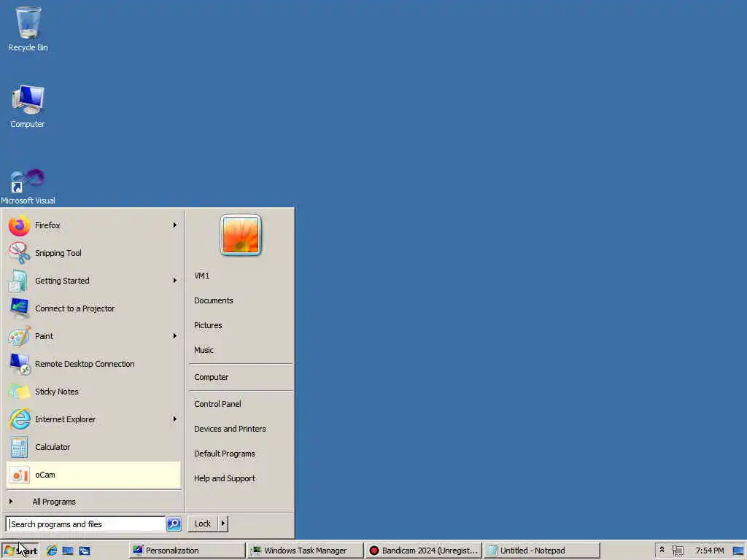Switch to Untitled - Notepad in the taskbar
Viewport: 747px width, 560px height.
[x=542, y=551]
